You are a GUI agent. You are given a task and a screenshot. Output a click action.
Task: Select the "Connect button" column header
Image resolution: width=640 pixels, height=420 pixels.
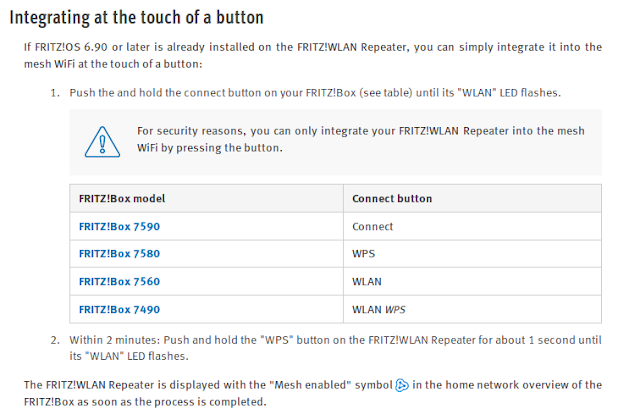coord(392,199)
